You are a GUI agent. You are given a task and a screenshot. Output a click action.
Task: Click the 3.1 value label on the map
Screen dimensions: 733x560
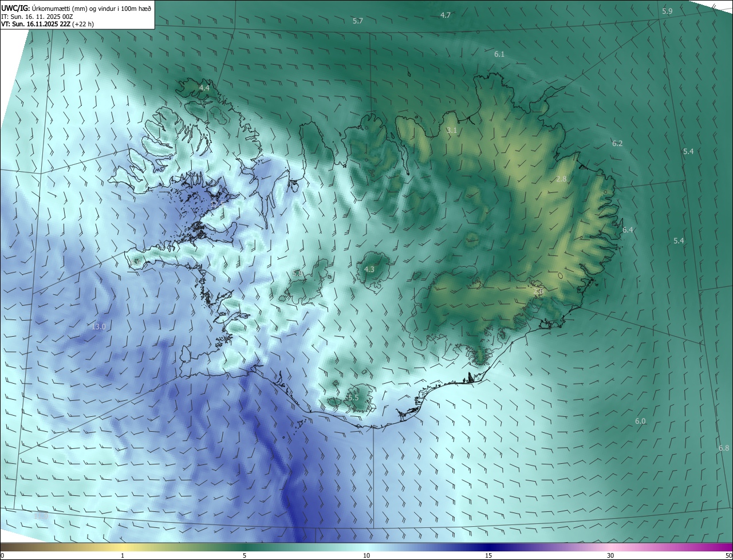(452, 131)
